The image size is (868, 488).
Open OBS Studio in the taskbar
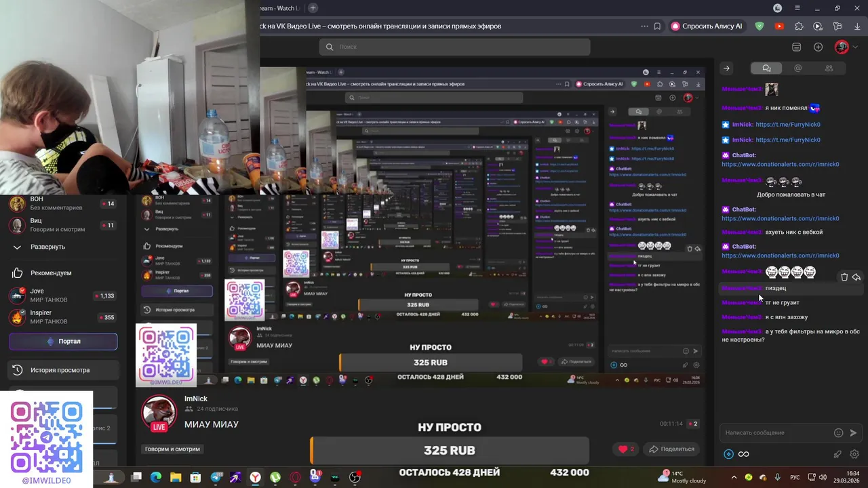coord(355,477)
